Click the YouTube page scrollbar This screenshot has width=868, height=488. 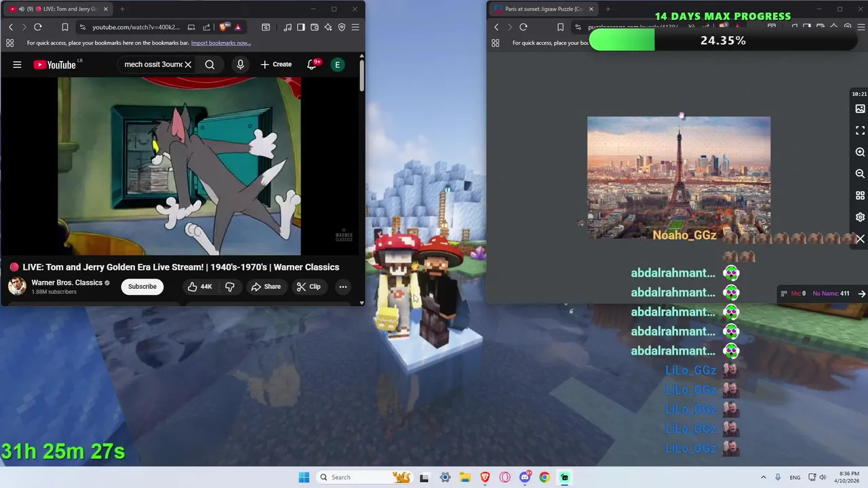(362, 75)
